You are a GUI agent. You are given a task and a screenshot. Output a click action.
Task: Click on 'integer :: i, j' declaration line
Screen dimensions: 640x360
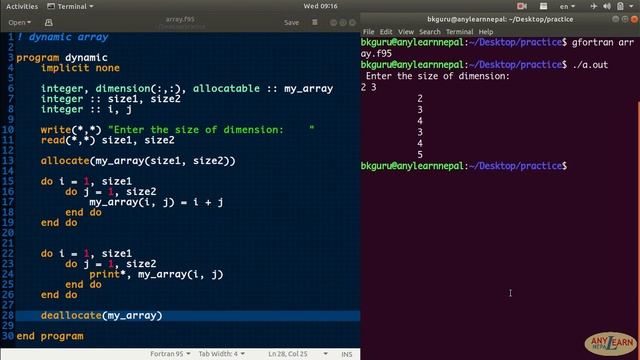(x=86, y=109)
